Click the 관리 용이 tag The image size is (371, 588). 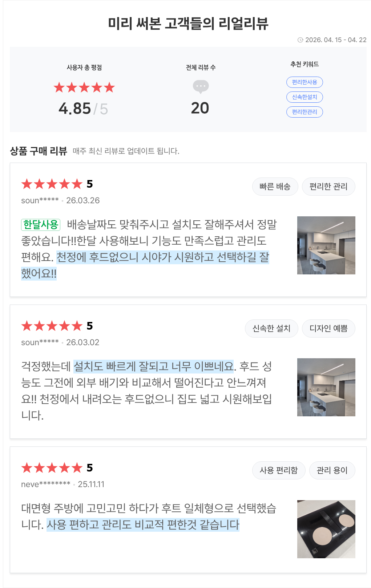(332, 470)
